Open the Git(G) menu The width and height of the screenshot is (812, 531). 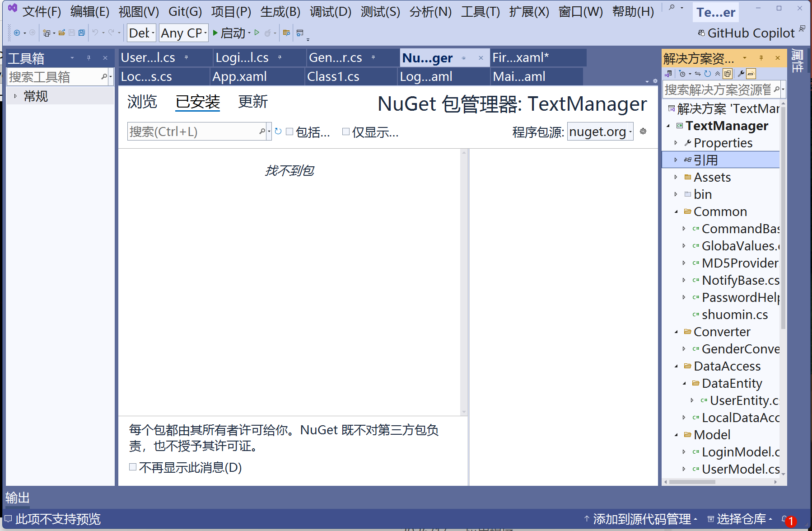point(185,11)
